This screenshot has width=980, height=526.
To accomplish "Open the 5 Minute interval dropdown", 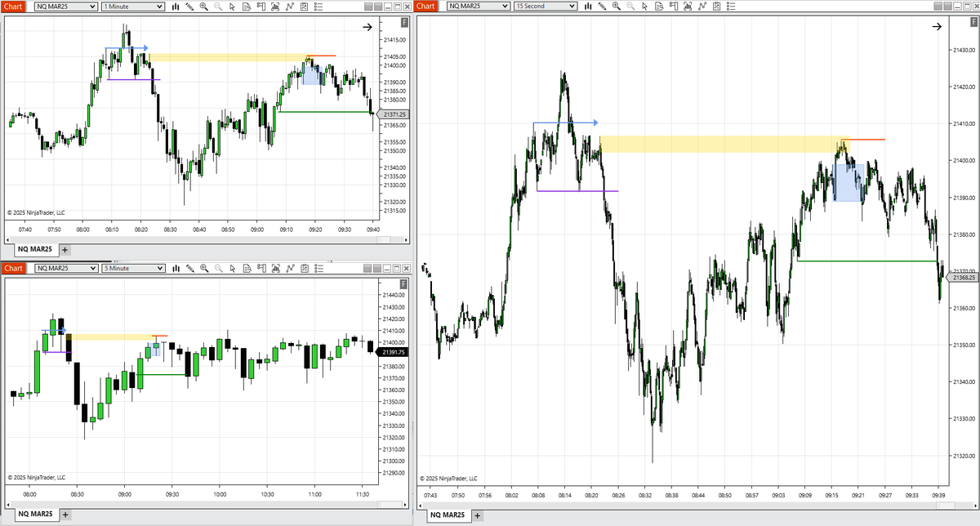I will click(131, 268).
